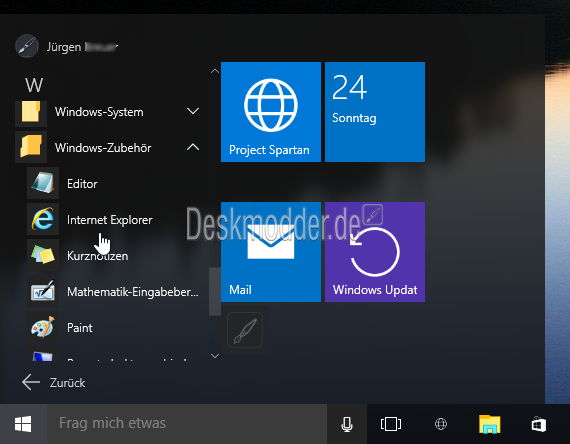Collapse the Windows-Zubehör folder chevron
Image resolution: width=570 pixels, height=444 pixels.
click(193, 147)
